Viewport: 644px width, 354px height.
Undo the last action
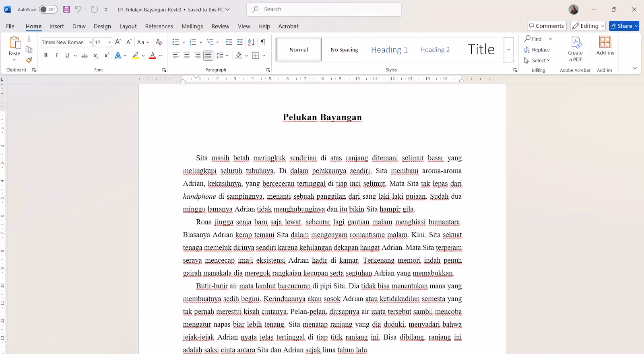click(78, 9)
